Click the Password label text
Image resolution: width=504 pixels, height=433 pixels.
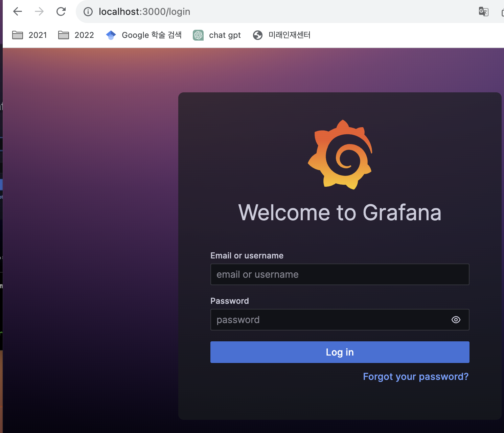230,301
